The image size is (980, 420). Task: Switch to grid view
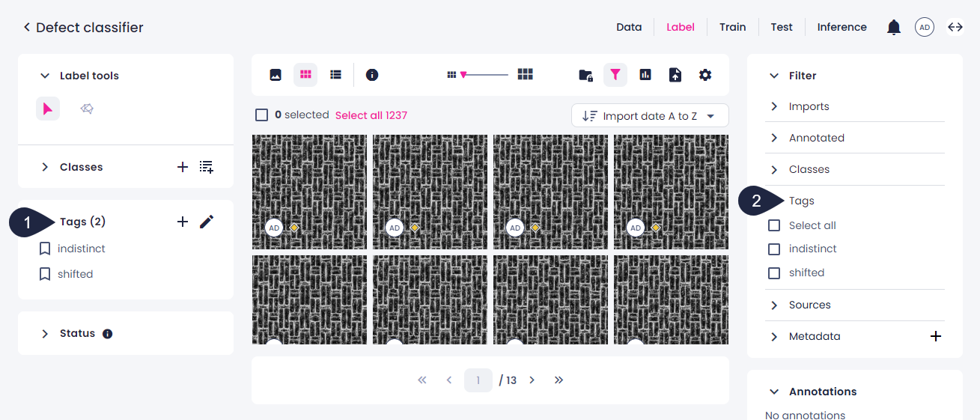click(305, 75)
